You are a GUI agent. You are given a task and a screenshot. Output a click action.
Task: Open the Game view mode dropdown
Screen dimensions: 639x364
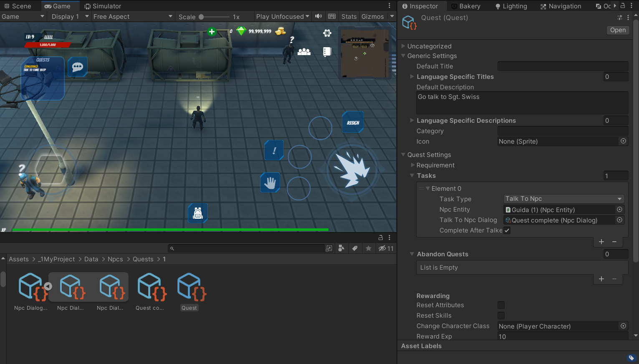(x=23, y=16)
